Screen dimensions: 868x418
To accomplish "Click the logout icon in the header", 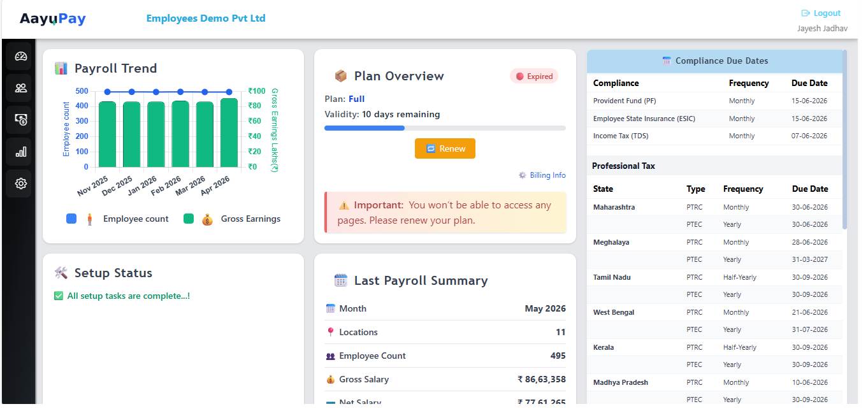I will pyautogui.click(x=806, y=13).
